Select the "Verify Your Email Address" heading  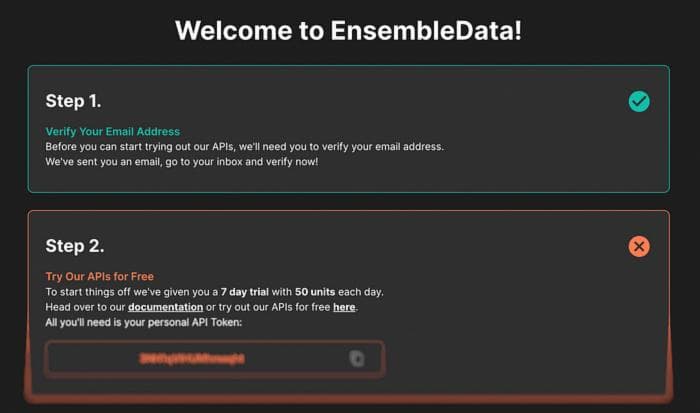pos(112,131)
